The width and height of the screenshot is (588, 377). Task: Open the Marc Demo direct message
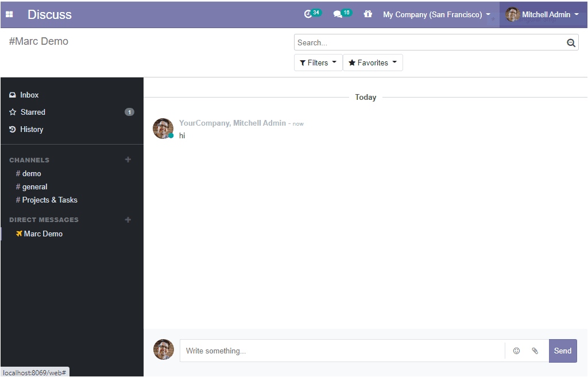coord(43,234)
